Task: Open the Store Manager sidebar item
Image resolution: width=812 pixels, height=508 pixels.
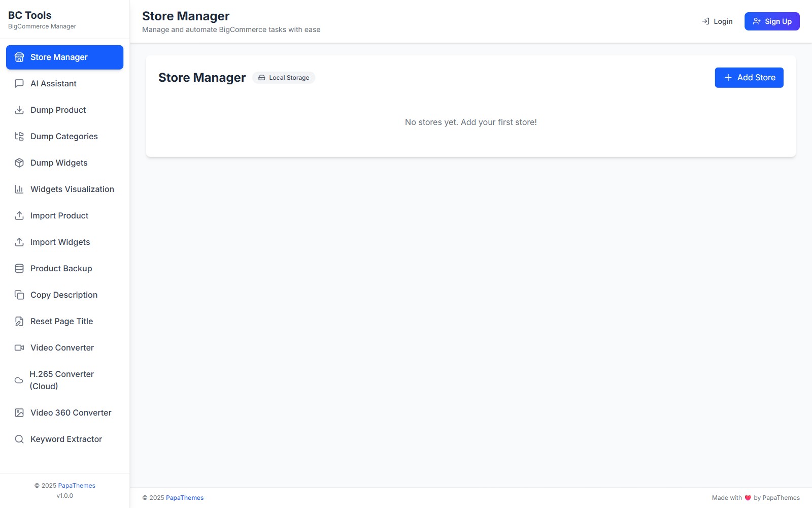Action: 64,57
